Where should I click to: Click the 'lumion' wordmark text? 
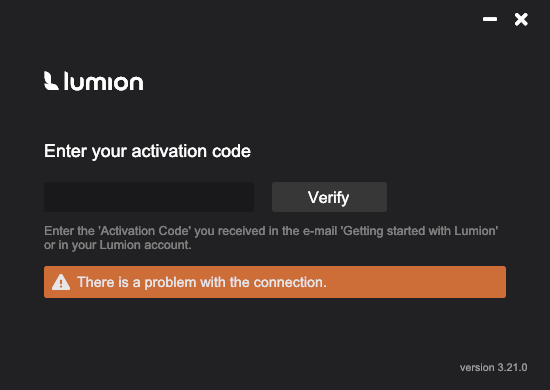point(103,81)
